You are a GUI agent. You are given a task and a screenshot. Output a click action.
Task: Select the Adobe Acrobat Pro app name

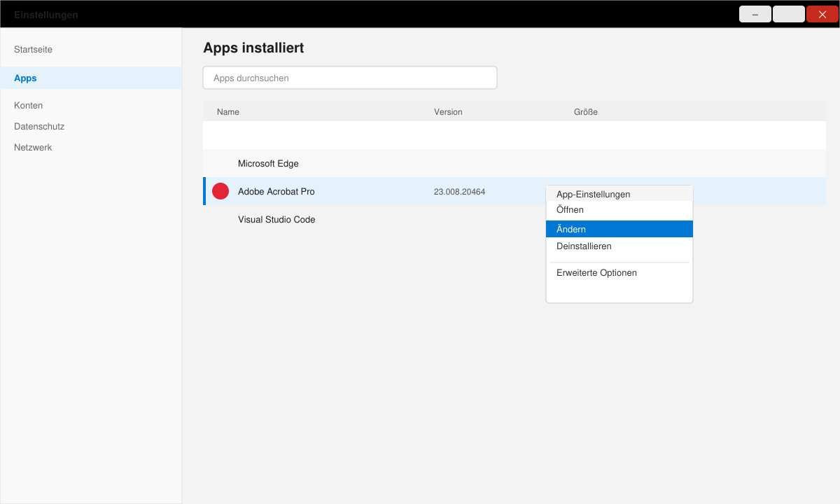[x=276, y=191]
